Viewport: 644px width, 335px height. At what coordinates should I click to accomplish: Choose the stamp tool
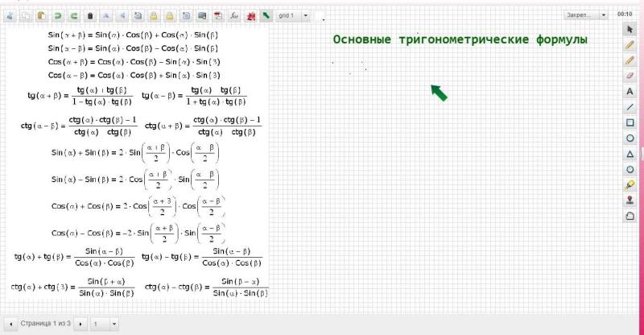[x=630, y=201]
